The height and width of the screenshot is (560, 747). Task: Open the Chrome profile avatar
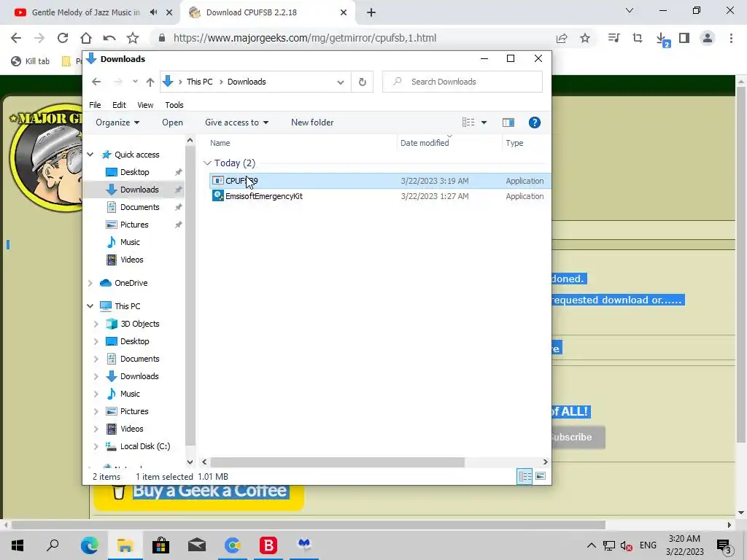[708, 38]
